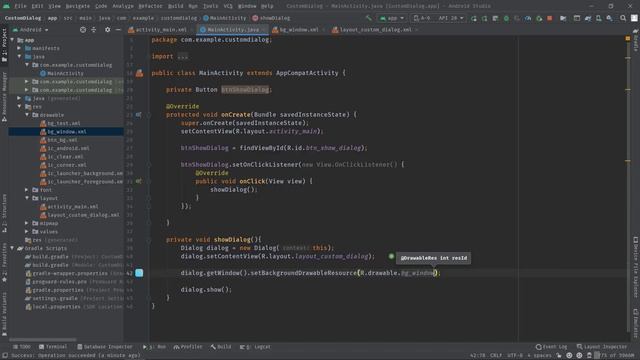Open the Refactor menu
The height and width of the screenshot is (360, 640).
[150, 6]
